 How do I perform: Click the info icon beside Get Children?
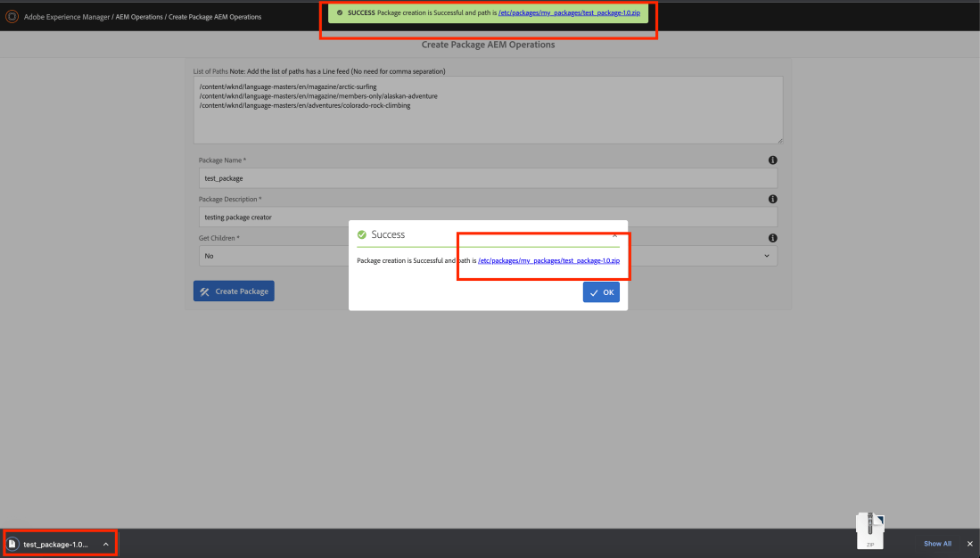[772, 238]
